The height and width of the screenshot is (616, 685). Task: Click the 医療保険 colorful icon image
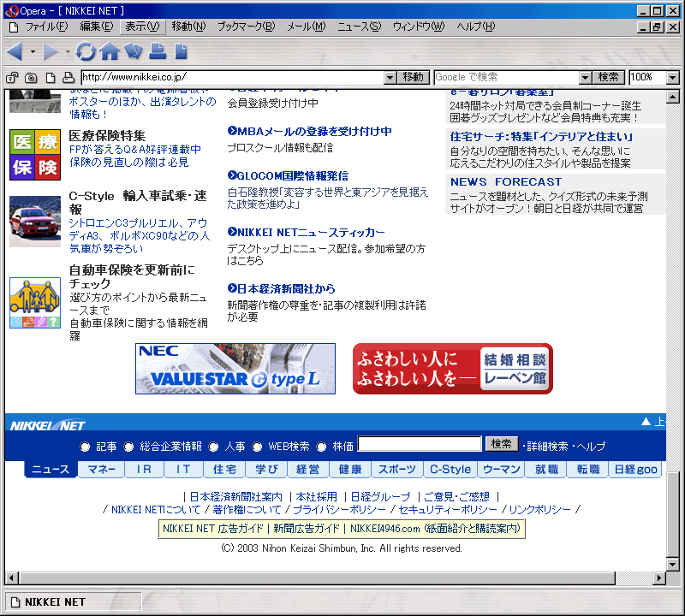click(35, 155)
